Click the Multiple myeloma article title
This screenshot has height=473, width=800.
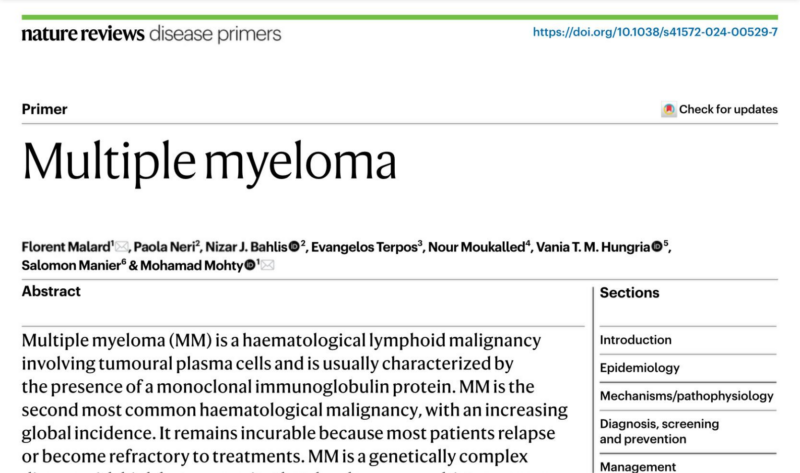(x=209, y=162)
